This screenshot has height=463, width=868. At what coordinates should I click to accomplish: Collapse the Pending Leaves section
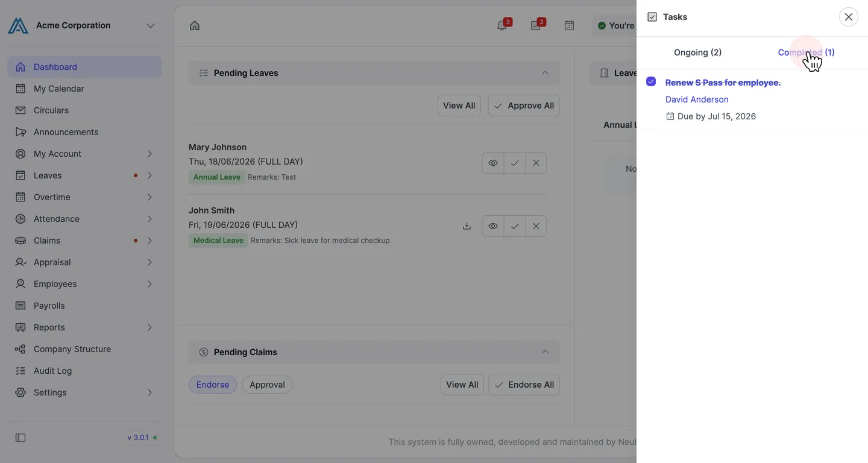tap(545, 73)
